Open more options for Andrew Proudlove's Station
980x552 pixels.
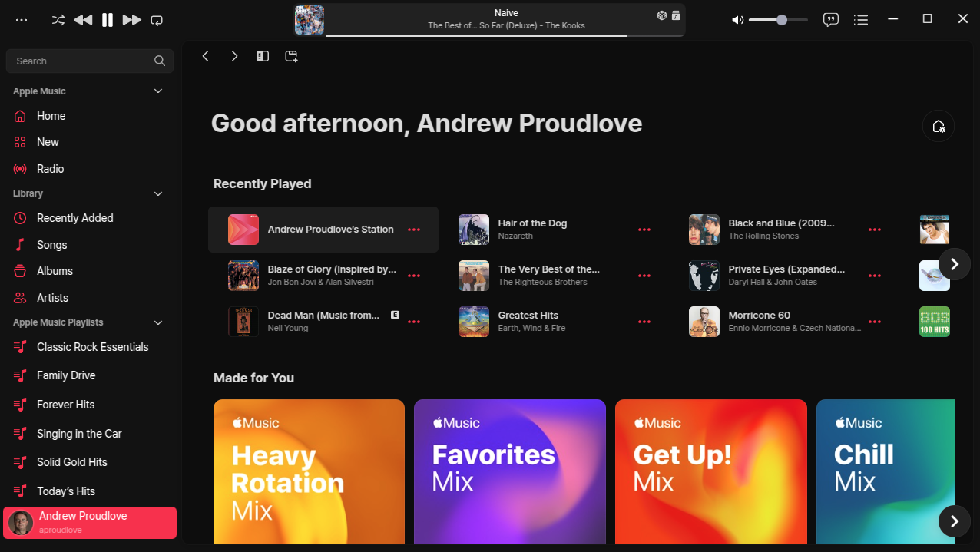coord(414,230)
